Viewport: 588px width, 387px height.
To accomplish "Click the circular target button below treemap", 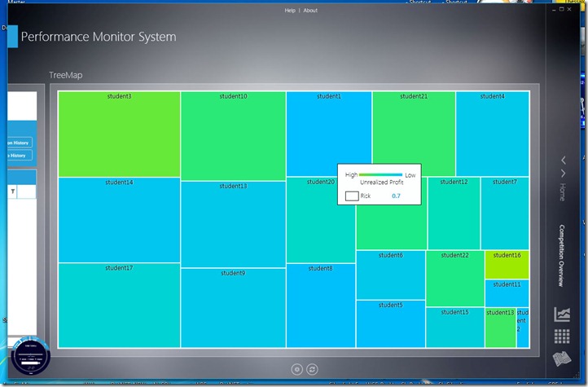I will (x=296, y=369).
